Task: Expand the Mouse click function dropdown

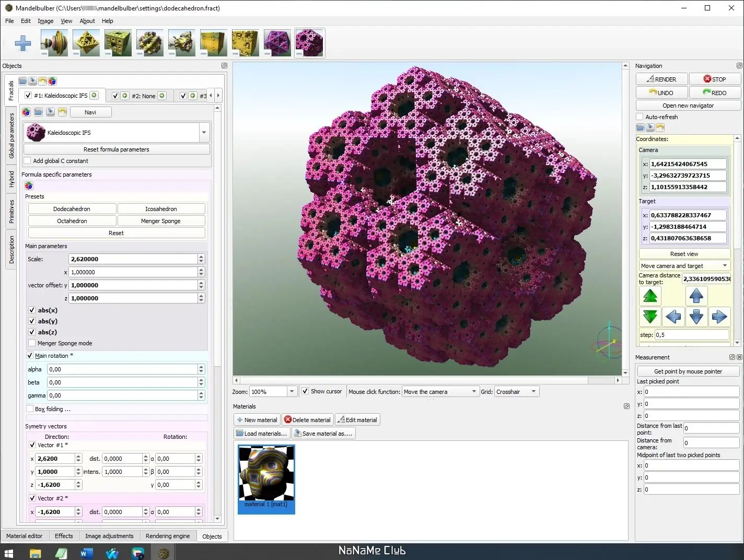Action: (x=440, y=392)
